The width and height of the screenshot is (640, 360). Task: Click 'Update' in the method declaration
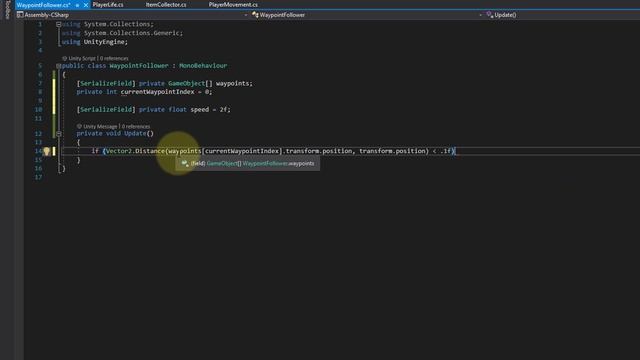(135, 133)
